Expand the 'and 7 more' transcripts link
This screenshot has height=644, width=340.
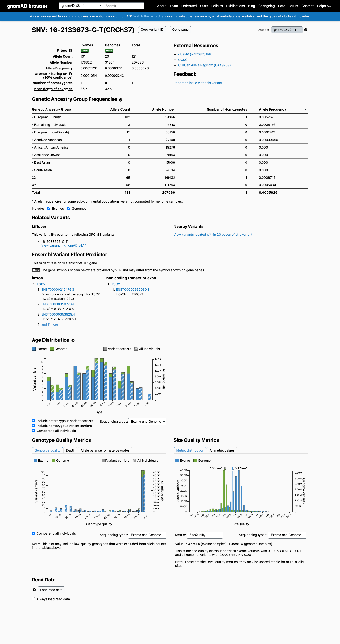click(50, 324)
